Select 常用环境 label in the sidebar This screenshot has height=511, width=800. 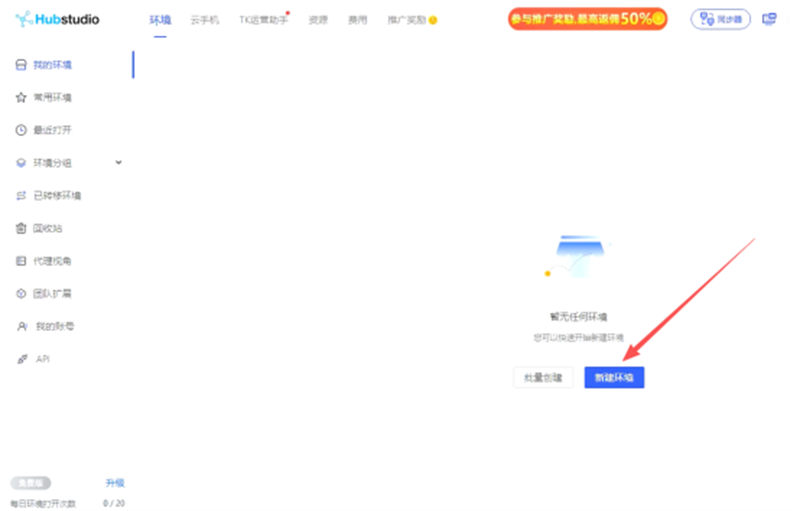[53, 97]
